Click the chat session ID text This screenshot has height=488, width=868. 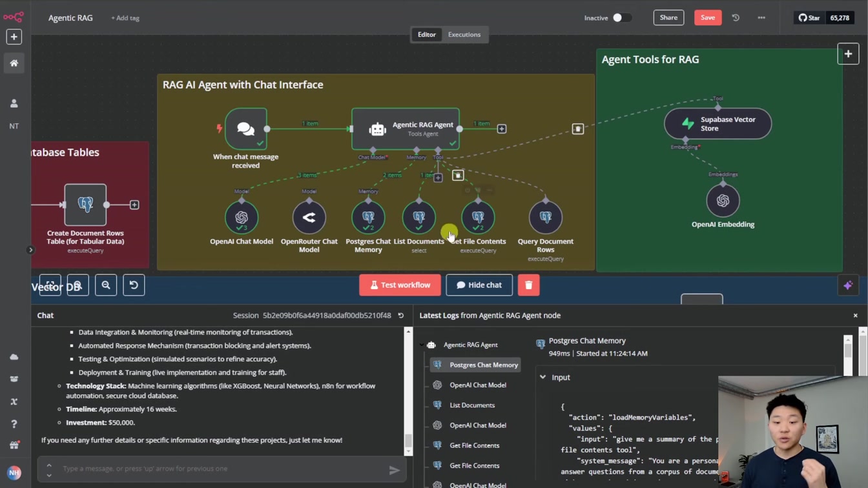point(327,316)
